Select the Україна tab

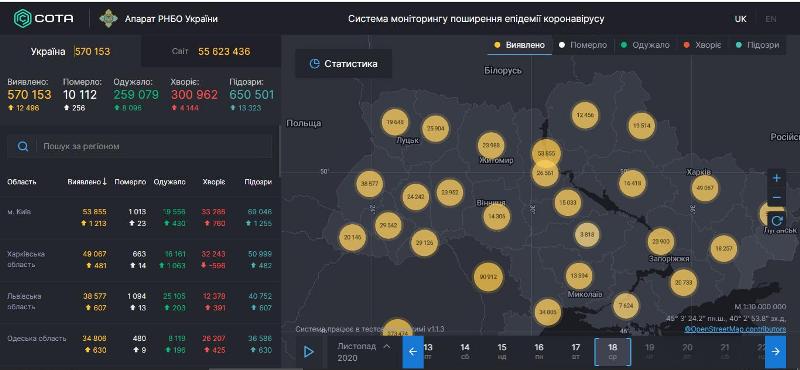click(x=70, y=52)
